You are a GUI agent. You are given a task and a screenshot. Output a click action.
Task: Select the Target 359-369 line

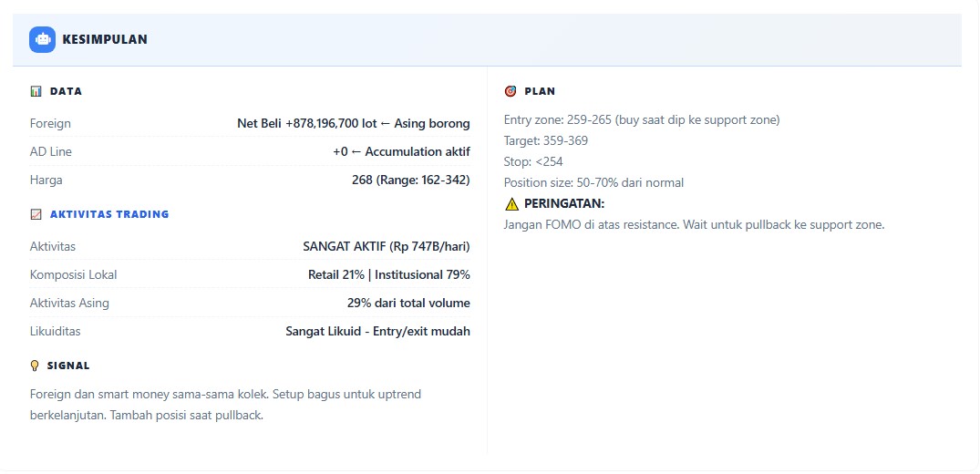pyautogui.click(x=546, y=140)
